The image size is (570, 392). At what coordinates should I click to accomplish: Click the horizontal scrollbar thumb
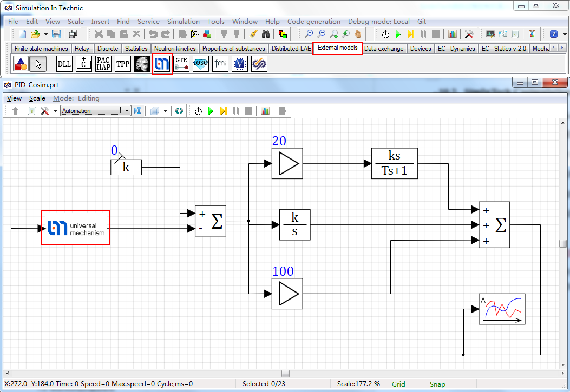(285, 374)
